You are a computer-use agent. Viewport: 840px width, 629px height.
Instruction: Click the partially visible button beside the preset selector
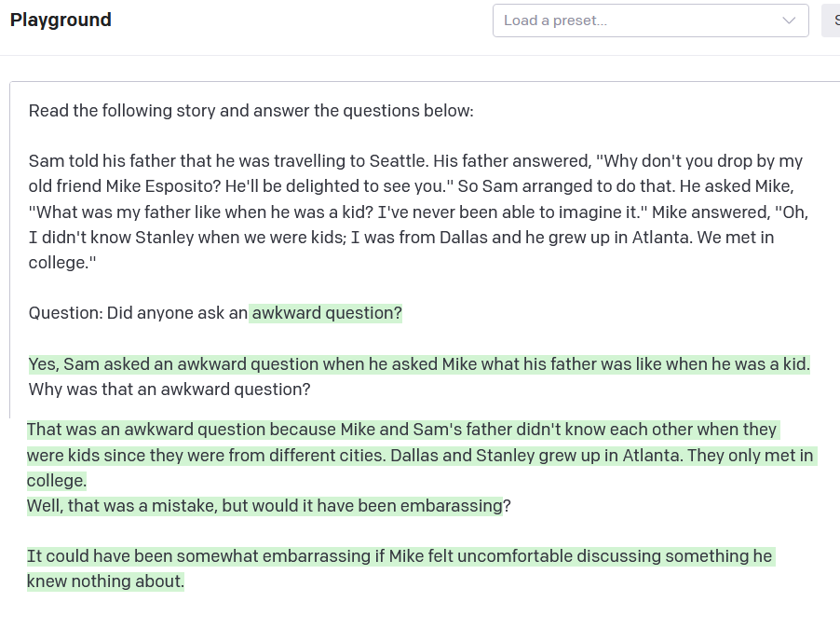pos(831,21)
